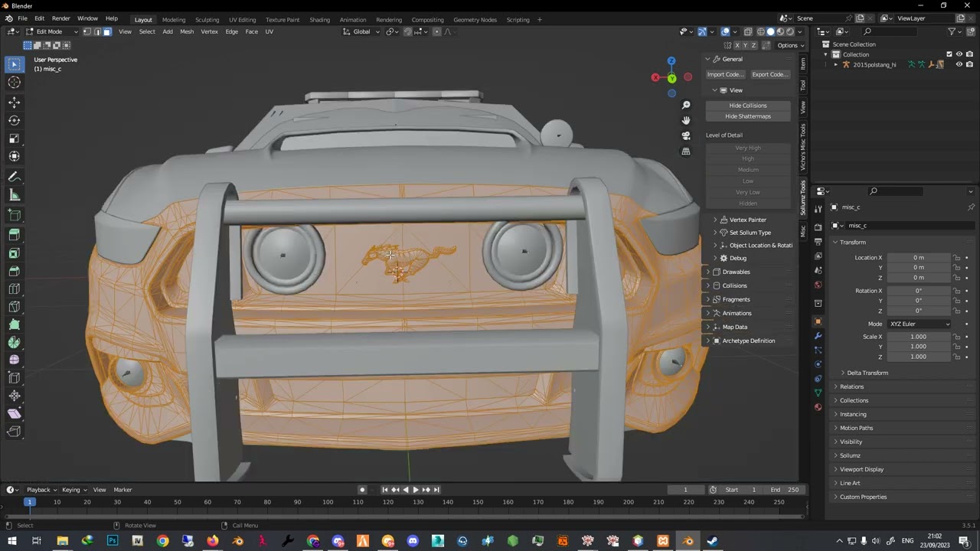Screen dimensions: 980x551
Task: Click the viewport zoom magnifier icon
Action: pyautogui.click(x=686, y=105)
